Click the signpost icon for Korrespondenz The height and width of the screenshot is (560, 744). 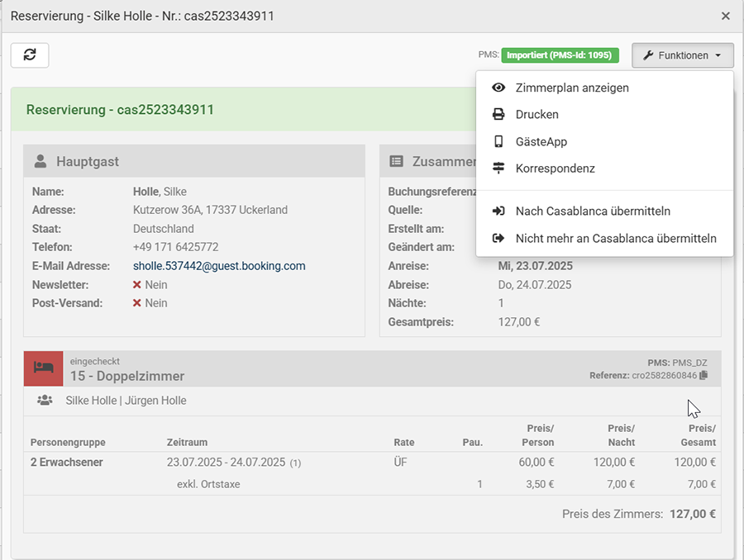coord(498,168)
